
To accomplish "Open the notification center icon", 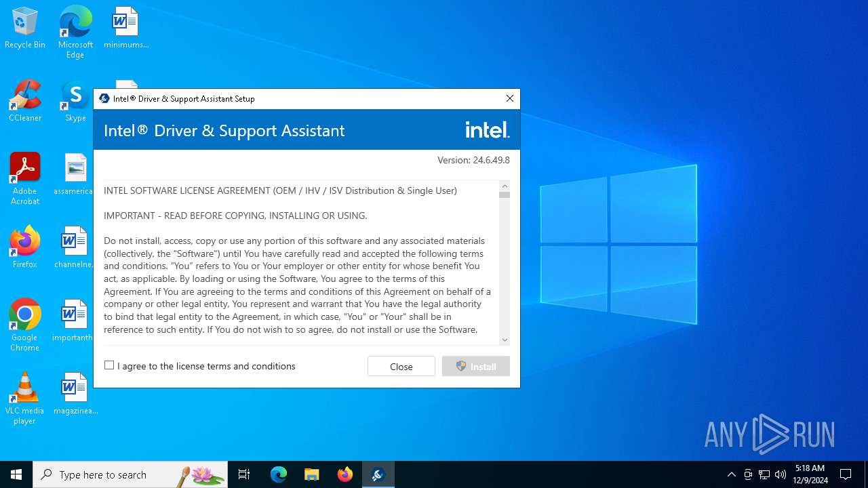I will (x=846, y=474).
